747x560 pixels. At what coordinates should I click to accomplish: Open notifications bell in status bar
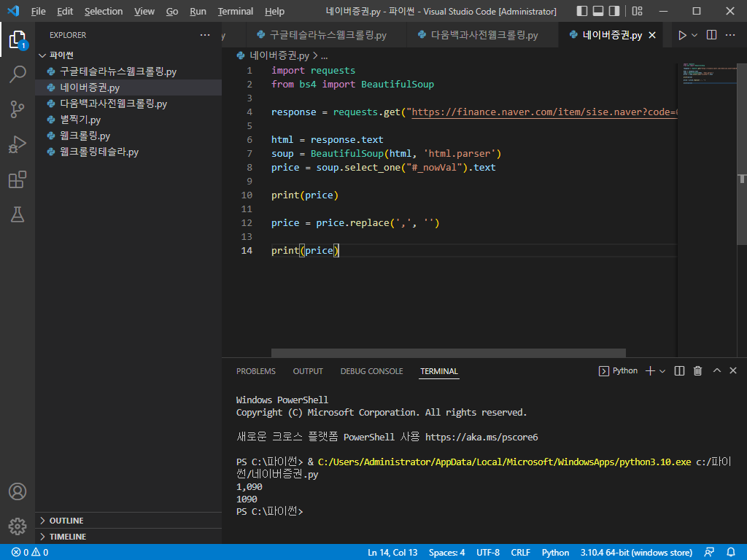[731, 553]
